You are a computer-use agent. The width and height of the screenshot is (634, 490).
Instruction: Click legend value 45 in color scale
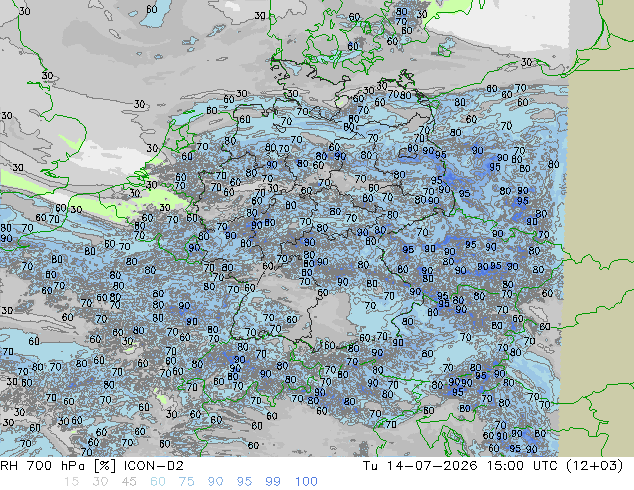[x=129, y=482]
